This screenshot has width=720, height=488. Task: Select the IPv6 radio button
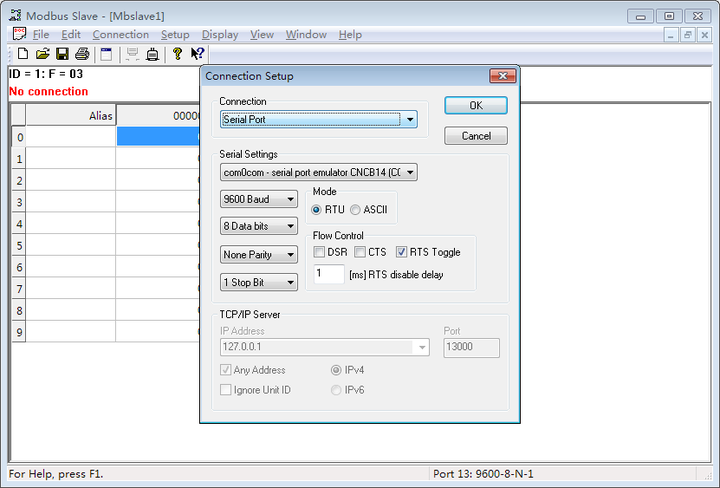click(336, 390)
